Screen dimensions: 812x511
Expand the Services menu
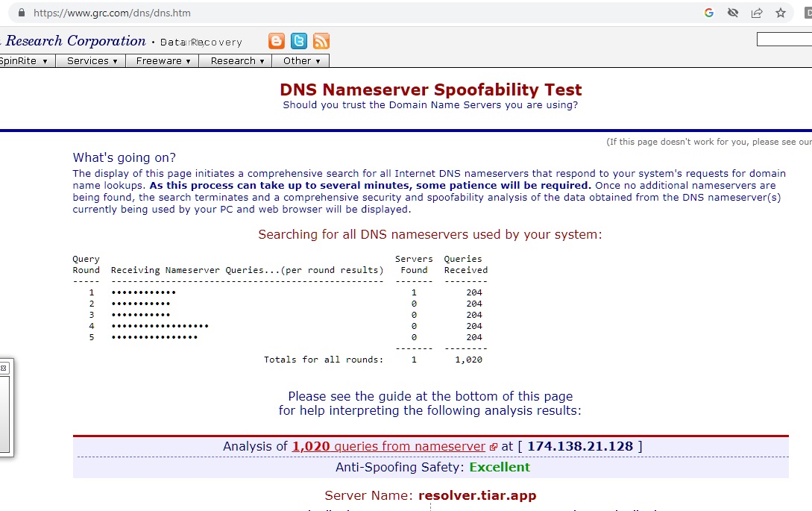tap(92, 61)
